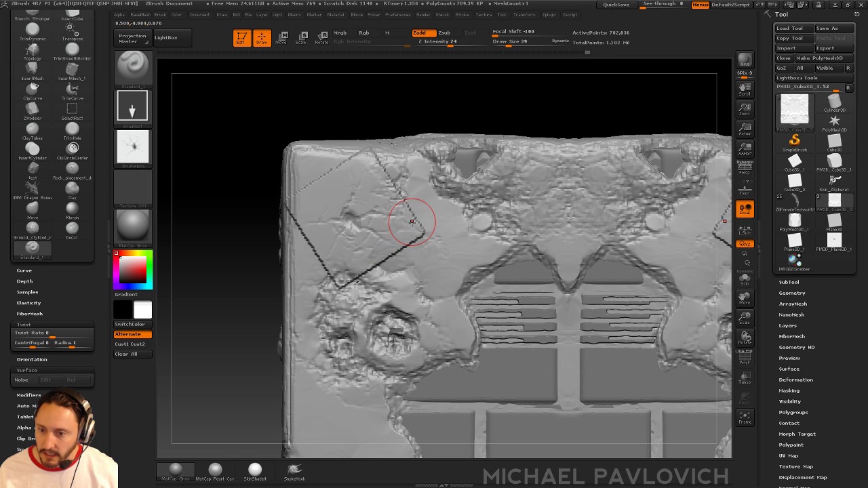The image size is (868, 488).
Task: Pick the ClayTubes brush
Action: pos(32,131)
